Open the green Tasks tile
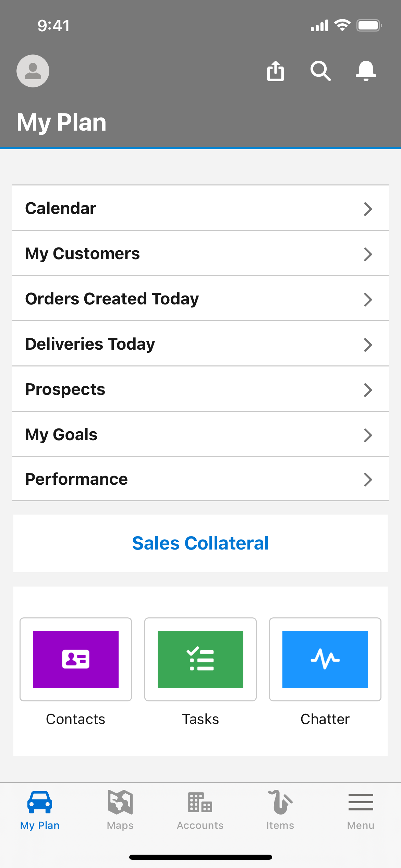This screenshot has height=868, width=401. tap(200, 659)
